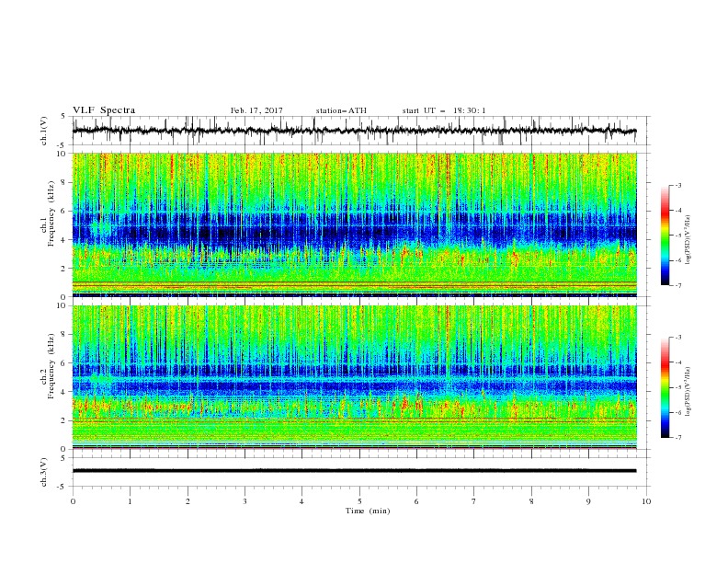The width and height of the screenshot is (728, 563).
Task: Click the log(PSD) label beside ch.1 color bar
Action: [688, 240]
